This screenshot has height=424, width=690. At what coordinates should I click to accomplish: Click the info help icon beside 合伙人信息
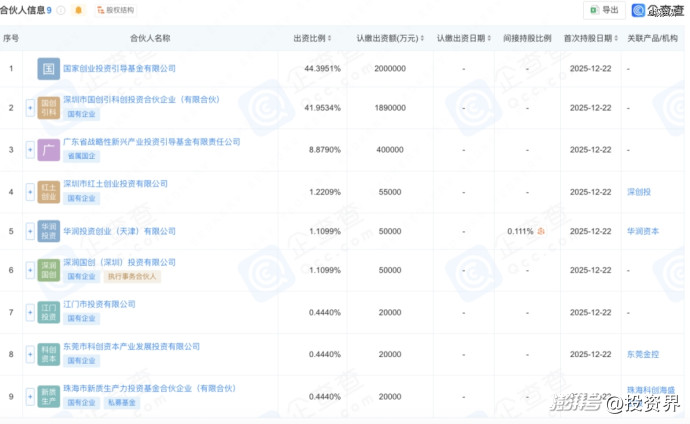[x=62, y=10]
